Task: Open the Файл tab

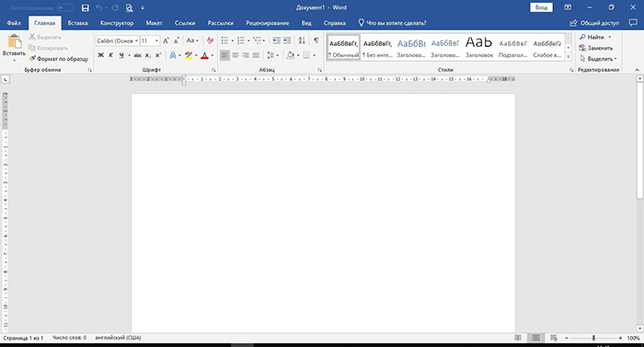Action: (x=14, y=23)
